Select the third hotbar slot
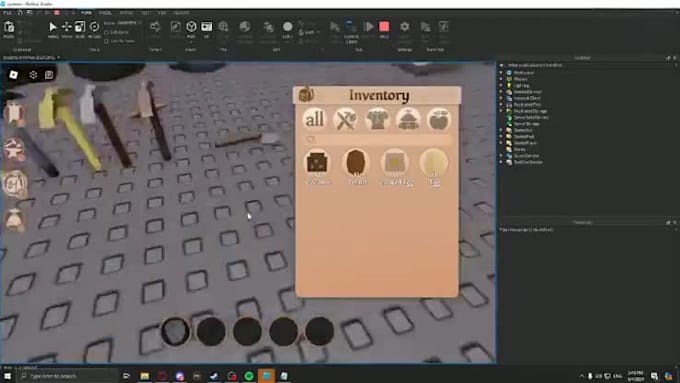This screenshot has height=383, width=680. coord(247,331)
